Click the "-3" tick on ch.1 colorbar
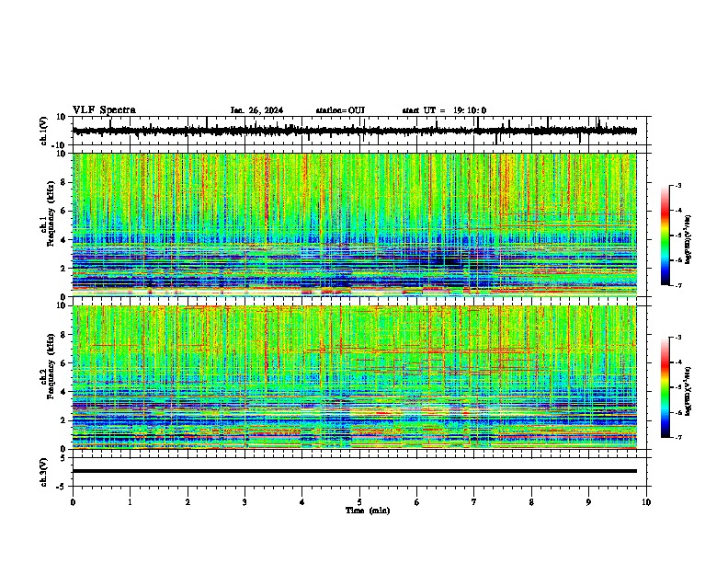 (678, 186)
